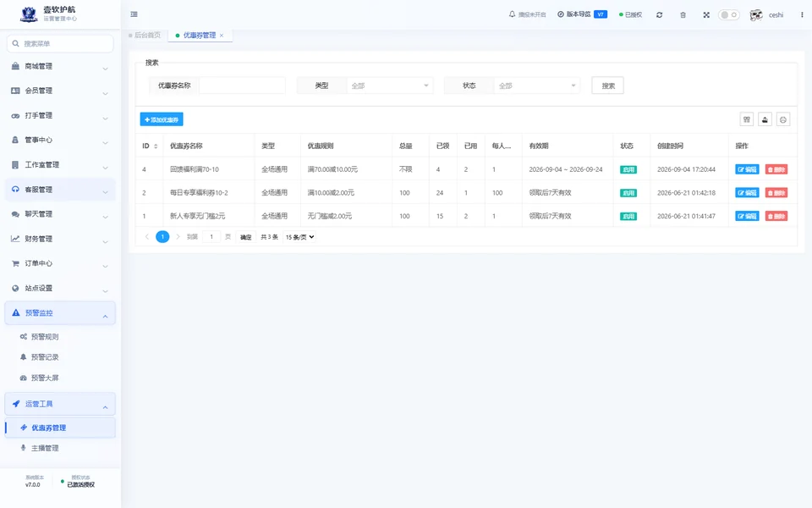The image size is (812, 508).
Task: Collapse the 预警监控 section chevron
Action: click(105, 316)
